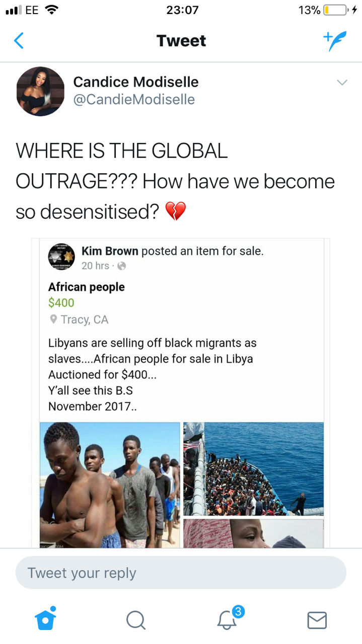Screen dimensions: 362x644
Task: Open the Candice Modiselle profile name
Action: [136, 82]
